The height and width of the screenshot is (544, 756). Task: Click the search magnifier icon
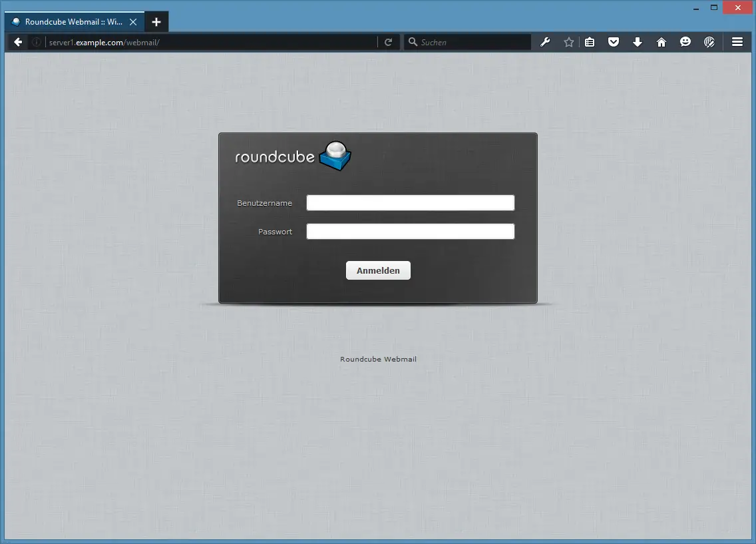tap(413, 42)
